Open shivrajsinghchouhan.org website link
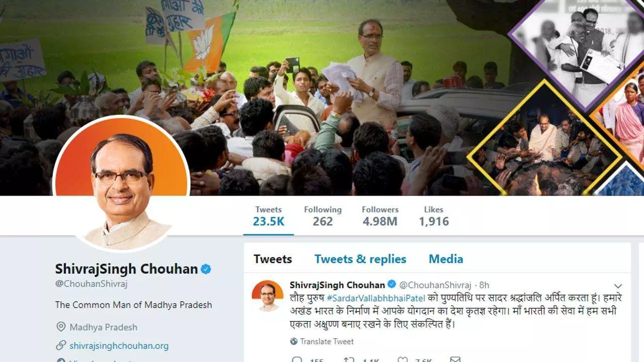644x362 pixels. (119, 346)
